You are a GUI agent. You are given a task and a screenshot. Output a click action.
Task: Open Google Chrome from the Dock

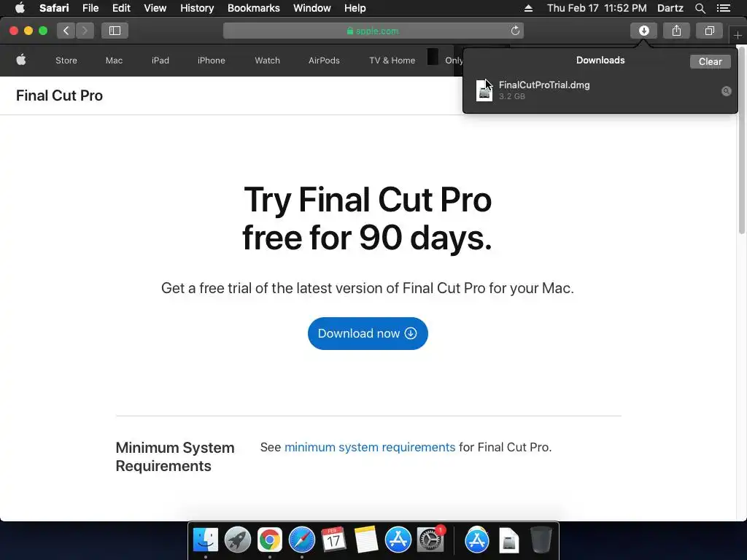tap(270, 540)
